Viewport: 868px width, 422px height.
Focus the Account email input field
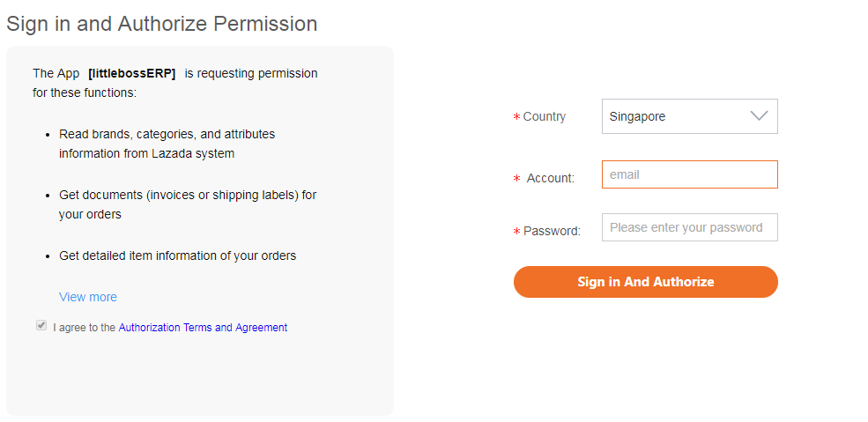pyautogui.click(x=689, y=174)
